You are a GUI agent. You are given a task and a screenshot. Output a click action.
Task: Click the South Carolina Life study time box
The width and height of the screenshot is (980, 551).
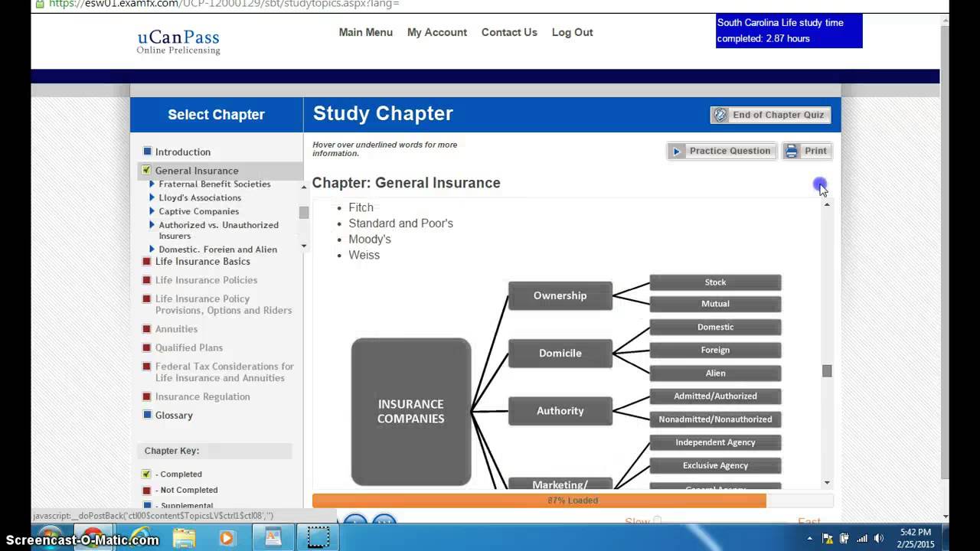pos(789,31)
